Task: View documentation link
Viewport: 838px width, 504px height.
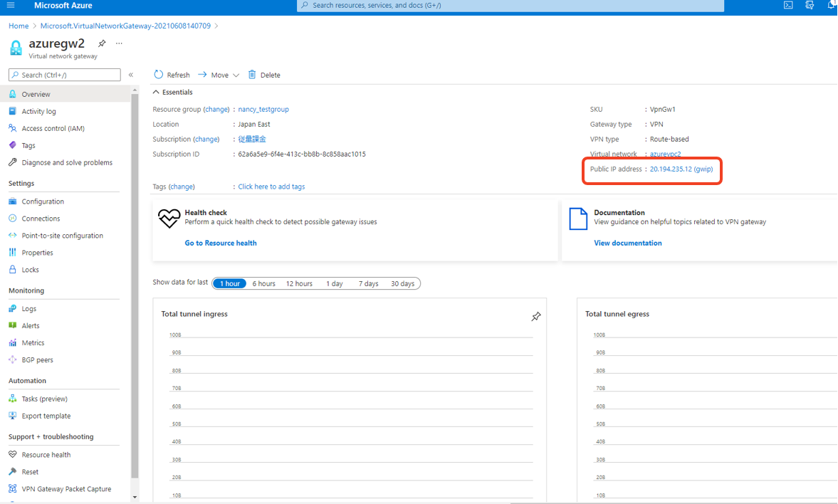Action: pyautogui.click(x=628, y=243)
